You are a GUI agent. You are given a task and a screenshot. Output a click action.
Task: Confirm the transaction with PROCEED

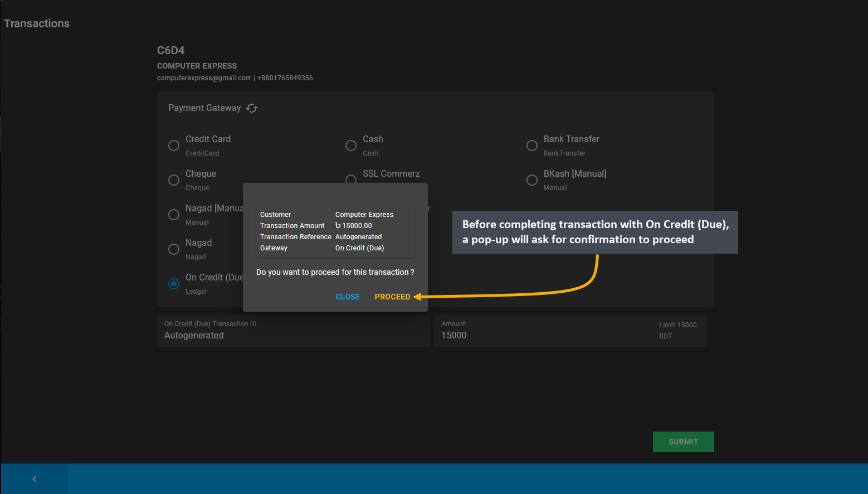tap(392, 297)
